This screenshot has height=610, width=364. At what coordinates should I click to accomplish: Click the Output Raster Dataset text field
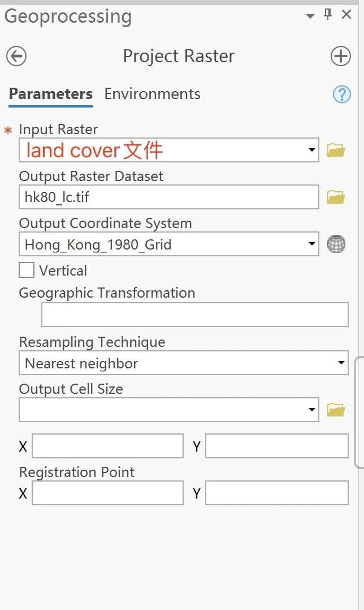coord(168,197)
